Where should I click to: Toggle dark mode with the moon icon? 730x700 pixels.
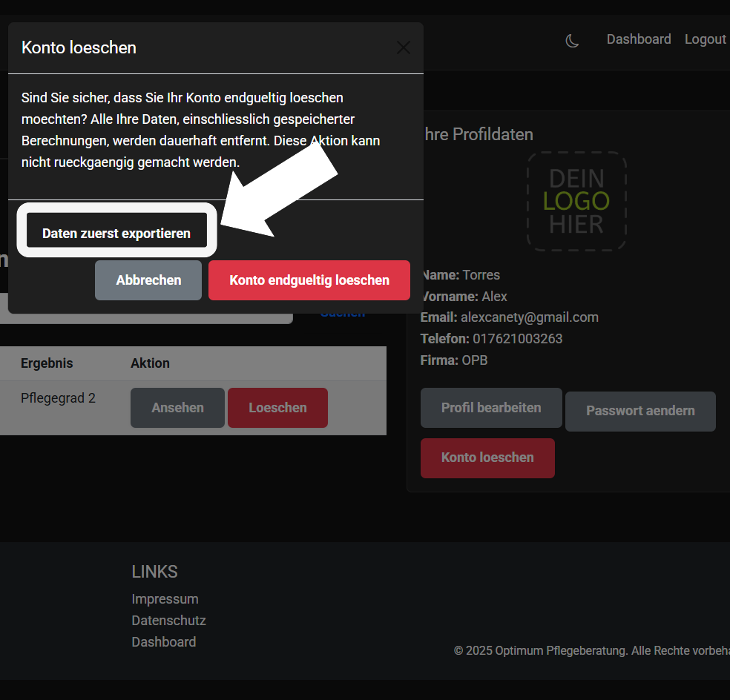(x=572, y=41)
